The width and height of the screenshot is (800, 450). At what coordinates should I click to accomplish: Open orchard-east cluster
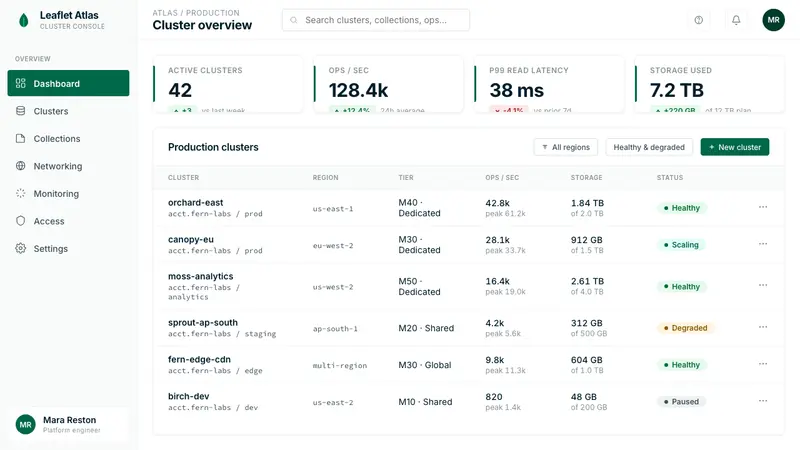tap(195, 203)
